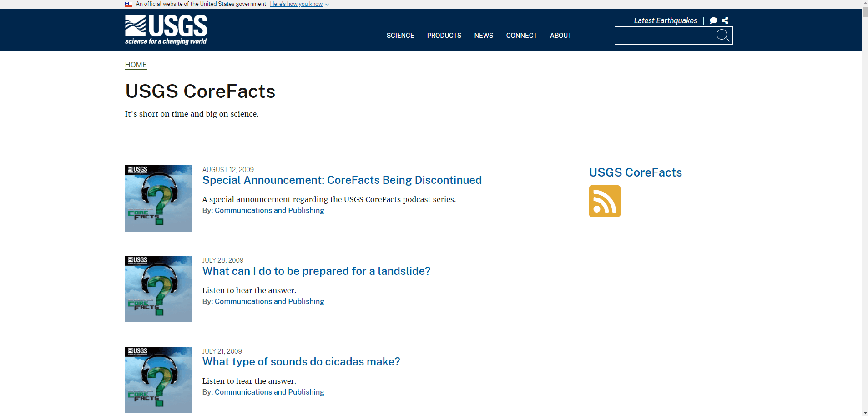
Task: Expand the "Here's how you know" chevron
Action: coord(327,5)
